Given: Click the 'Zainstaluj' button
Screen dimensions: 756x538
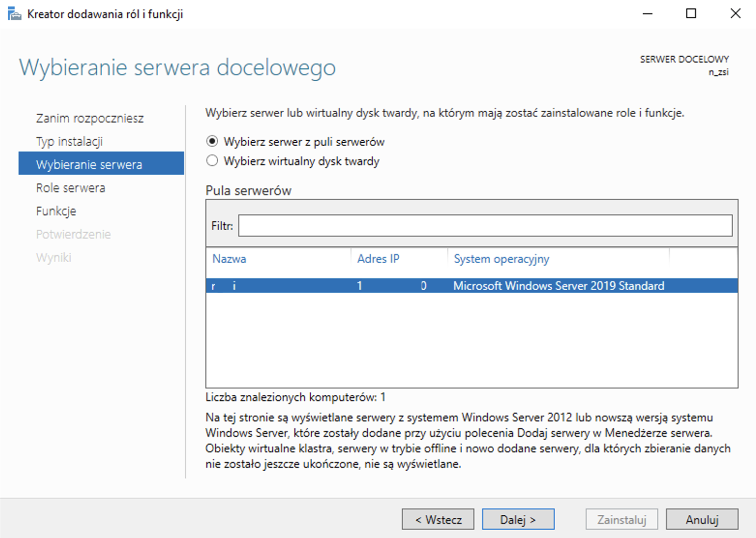Looking at the screenshot, I should [x=621, y=520].
